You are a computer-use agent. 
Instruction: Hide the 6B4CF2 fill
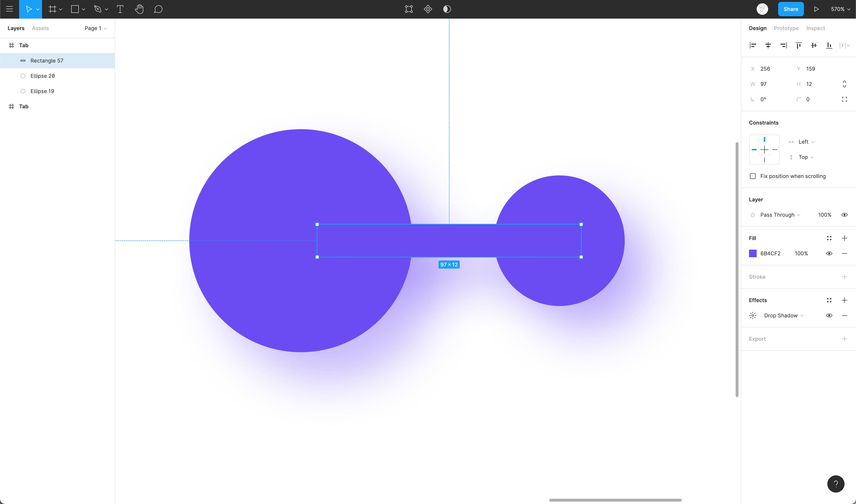click(829, 253)
